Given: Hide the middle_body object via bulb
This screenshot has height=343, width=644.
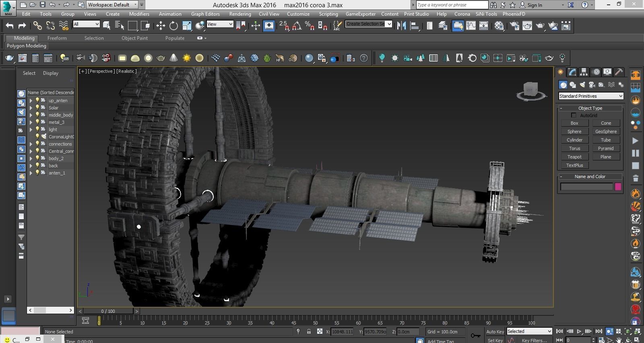Looking at the screenshot, I should (37, 115).
